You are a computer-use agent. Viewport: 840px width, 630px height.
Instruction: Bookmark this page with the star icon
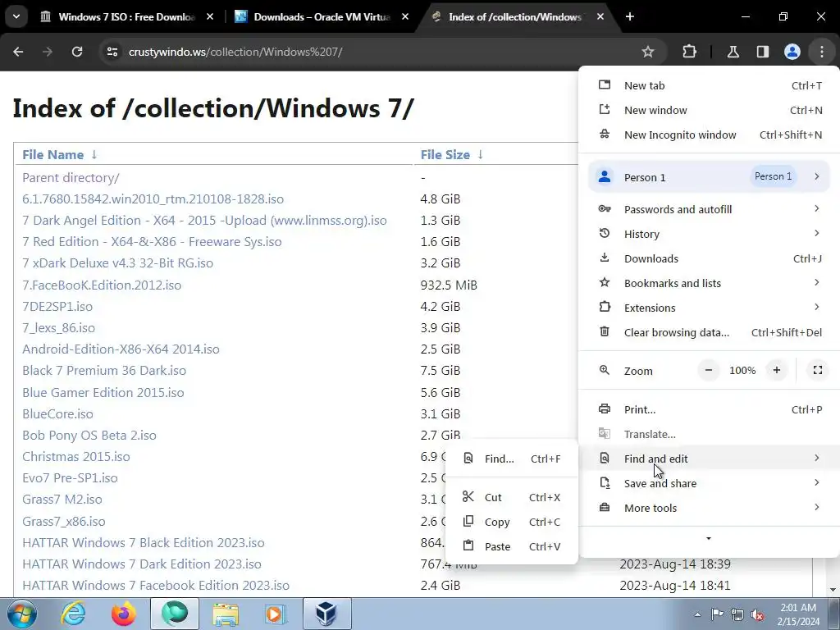pos(648,52)
